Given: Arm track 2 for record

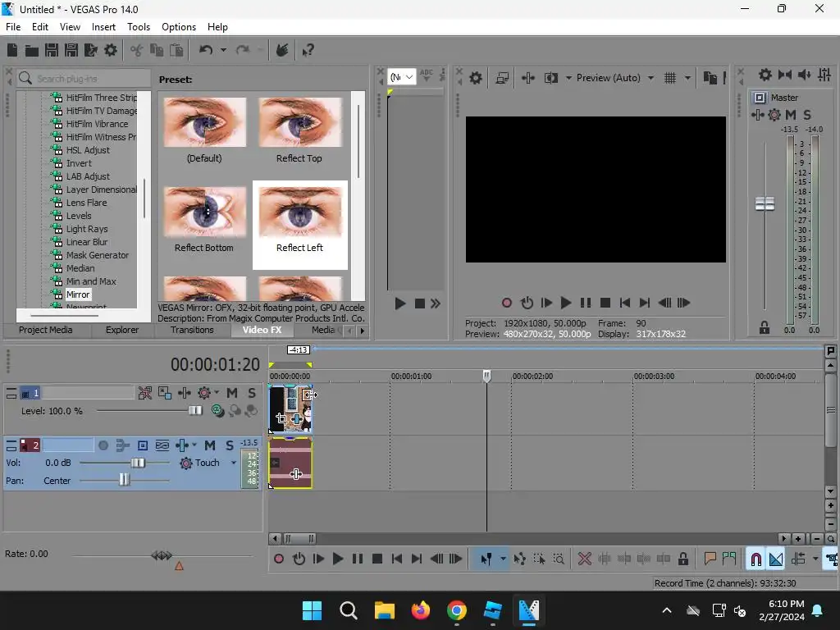Looking at the screenshot, I should (x=103, y=445).
